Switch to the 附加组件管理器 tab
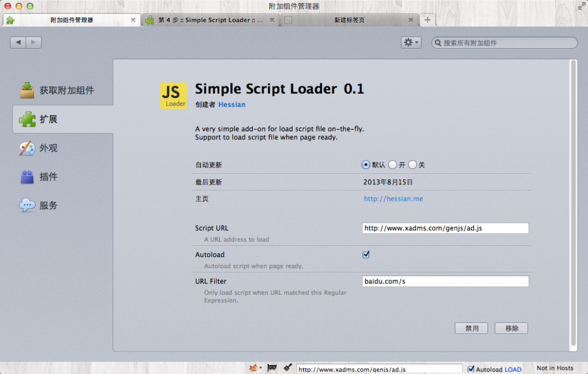The height and width of the screenshot is (374, 588). pos(72,20)
